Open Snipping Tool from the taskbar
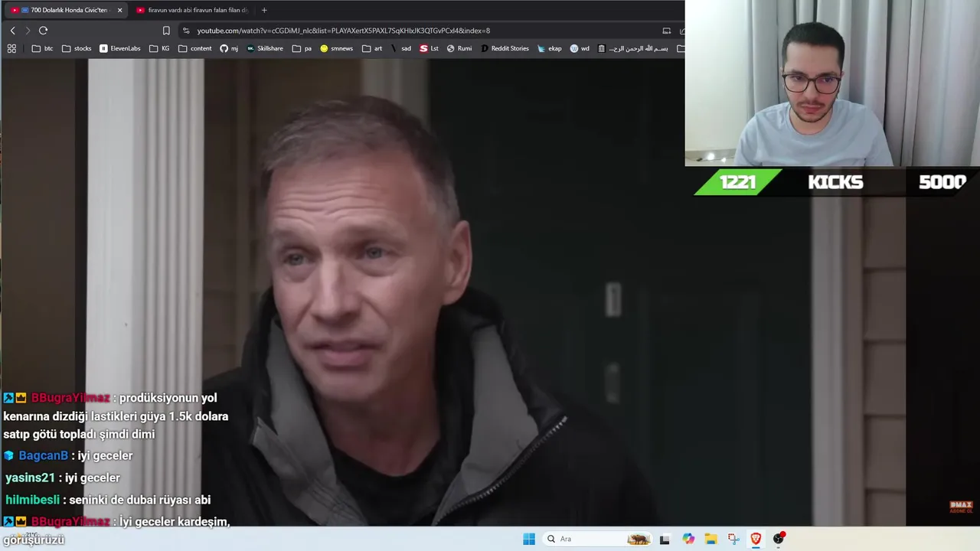Image resolution: width=980 pixels, height=551 pixels. (733, 539)
